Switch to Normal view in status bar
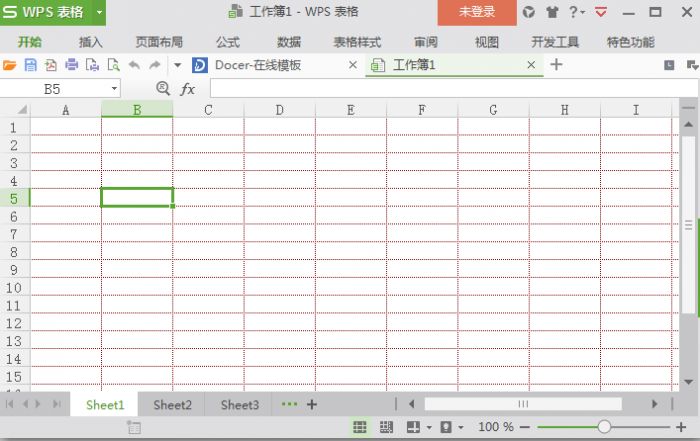This screenshot has height=441, width=700. (x=360, y=427)
